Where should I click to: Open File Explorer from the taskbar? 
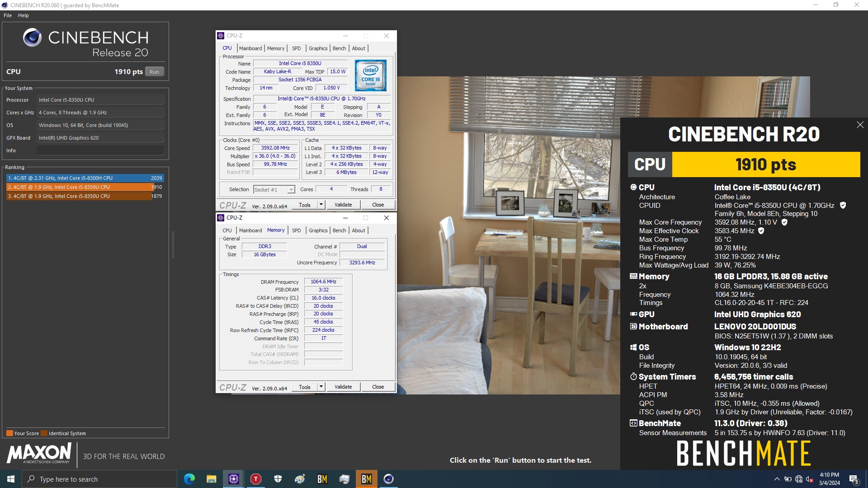(211, 479)
